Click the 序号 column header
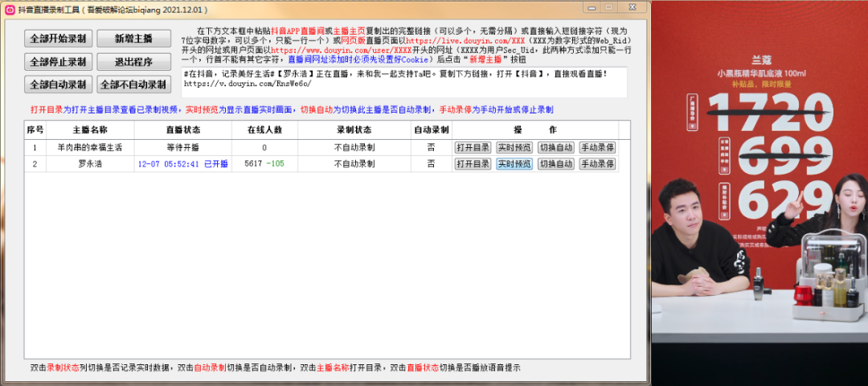Image resolution: width=868 pixels, height=386 pixels. click(x=35, y=130)
